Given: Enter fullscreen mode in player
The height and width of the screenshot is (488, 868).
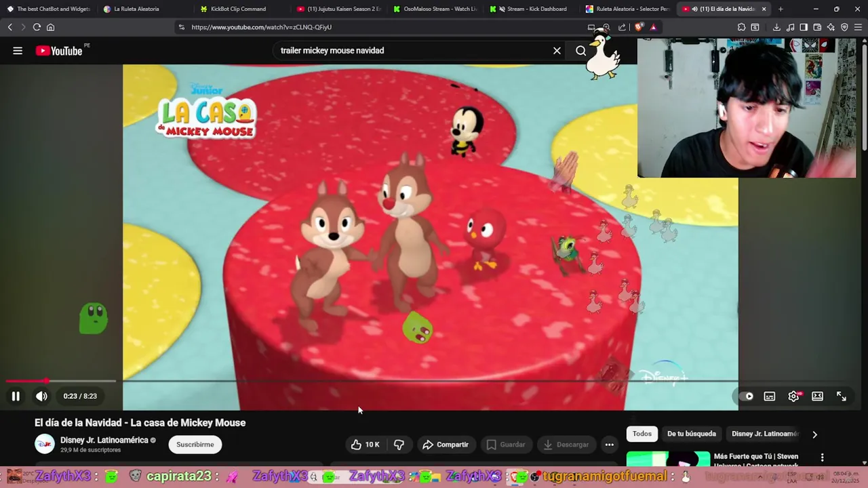Looking at the screenshot, I should coord(842,396).
